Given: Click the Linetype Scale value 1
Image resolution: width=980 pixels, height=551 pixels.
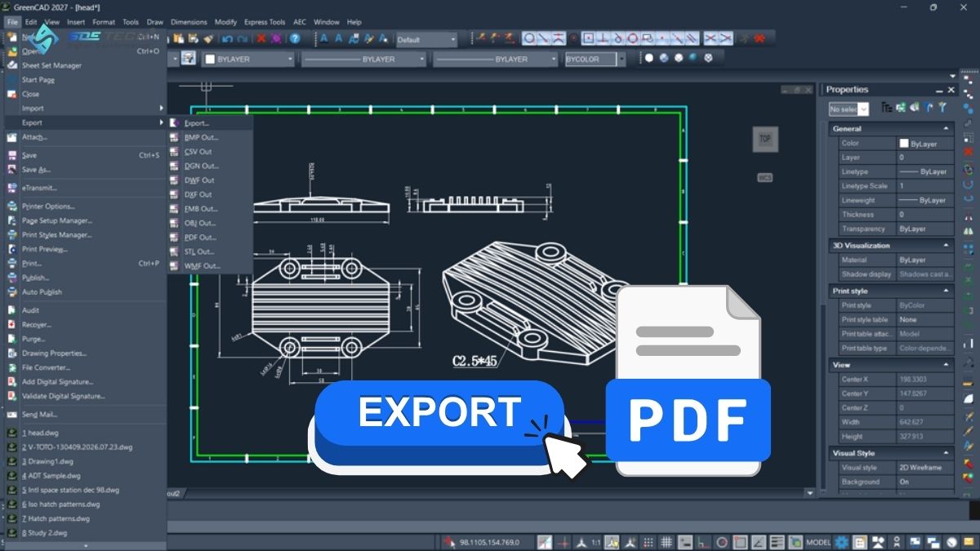Looking at the screenshot, I should pyautogui.click(x=924, y=186).
